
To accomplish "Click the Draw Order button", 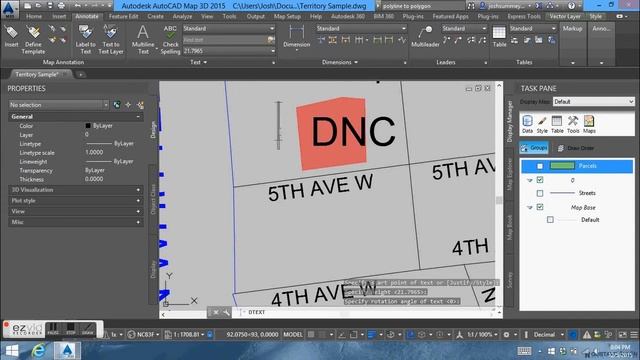I will [576, 148].
